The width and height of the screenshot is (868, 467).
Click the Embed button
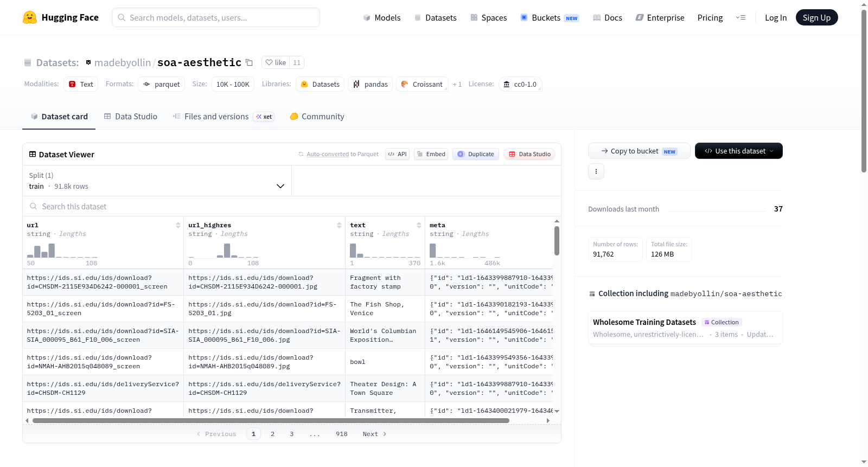[x=431, y=154]
